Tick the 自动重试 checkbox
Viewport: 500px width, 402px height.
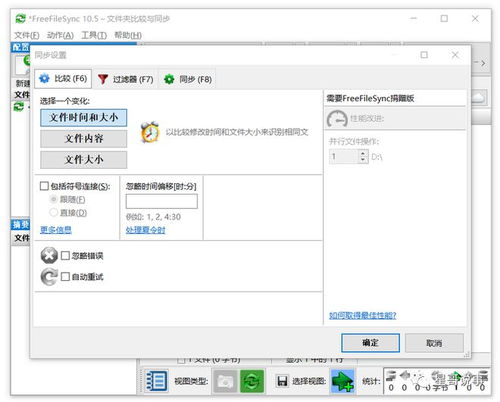pos(65,276)
